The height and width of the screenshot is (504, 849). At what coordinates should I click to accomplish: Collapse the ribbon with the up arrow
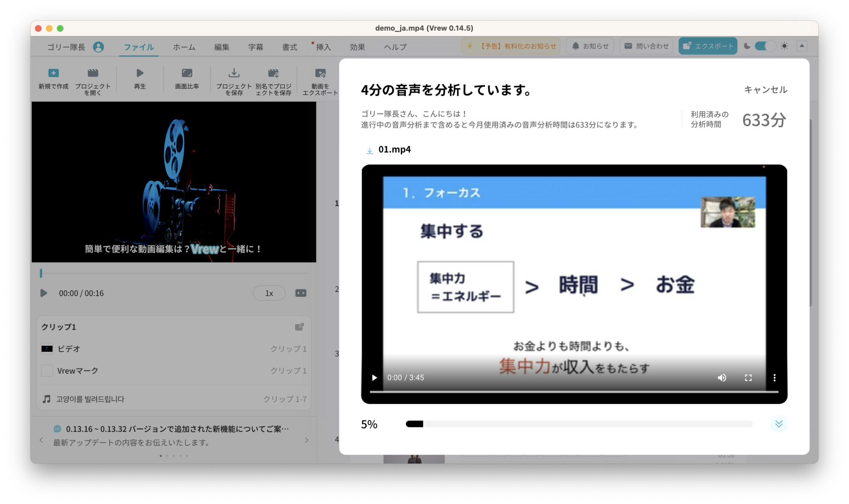[x=802, y=46]
